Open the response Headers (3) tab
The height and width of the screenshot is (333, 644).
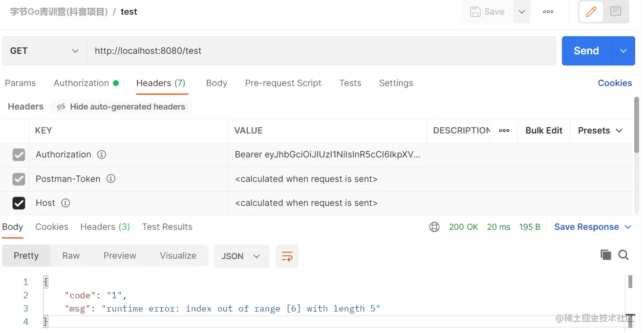[x=105, y=227]
